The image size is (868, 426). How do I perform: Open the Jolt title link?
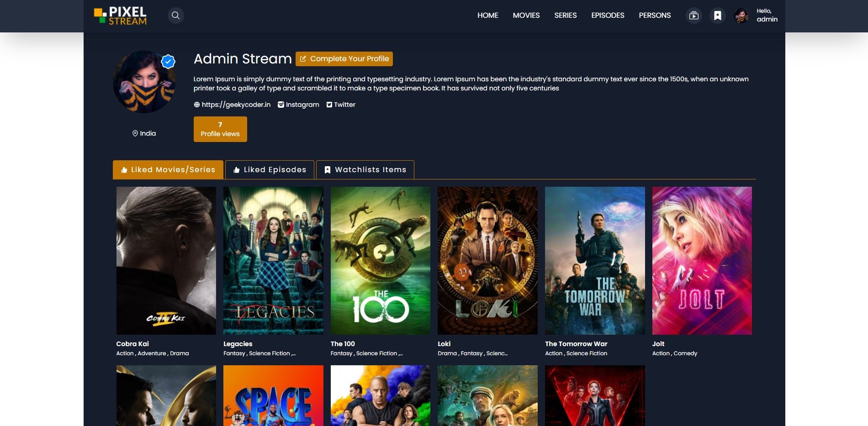pyautogui.click(x=658, y=344)
